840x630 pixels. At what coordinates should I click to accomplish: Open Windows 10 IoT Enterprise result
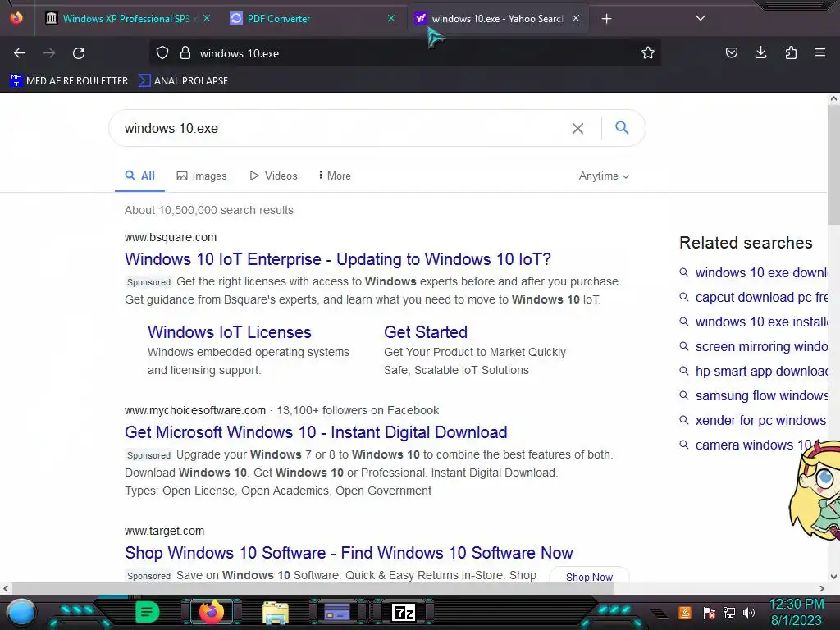pos(337,259)
